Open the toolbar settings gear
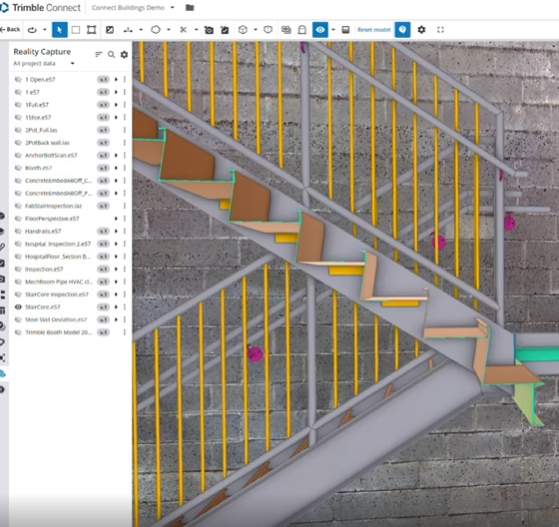This screenshot has width=559, height=527. coord(421,30)
